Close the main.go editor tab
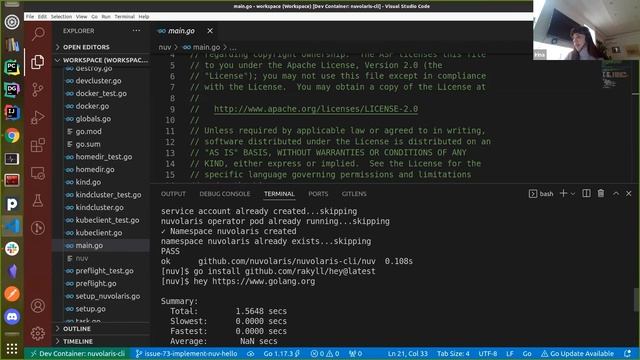The width and height of the screenshot is (640, 360). pos(210,31)
